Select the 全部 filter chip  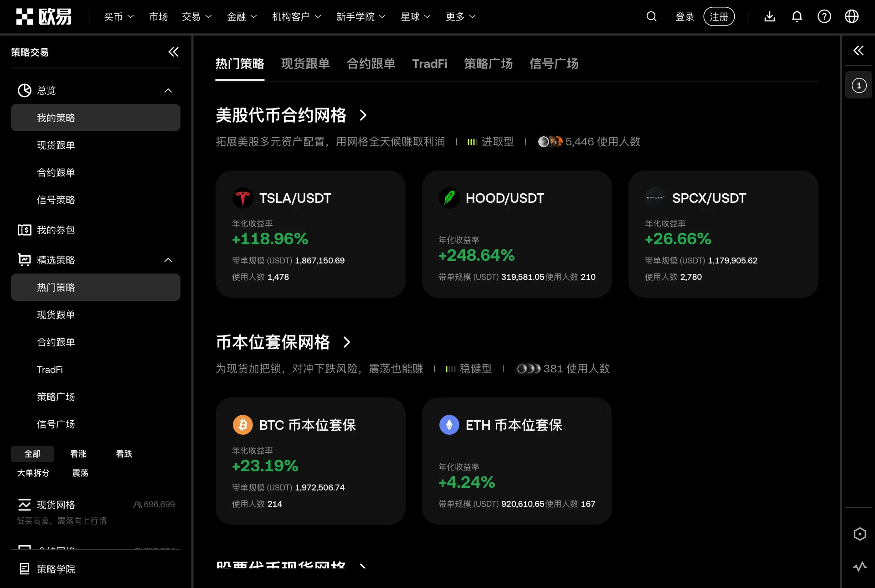(32, 454)
